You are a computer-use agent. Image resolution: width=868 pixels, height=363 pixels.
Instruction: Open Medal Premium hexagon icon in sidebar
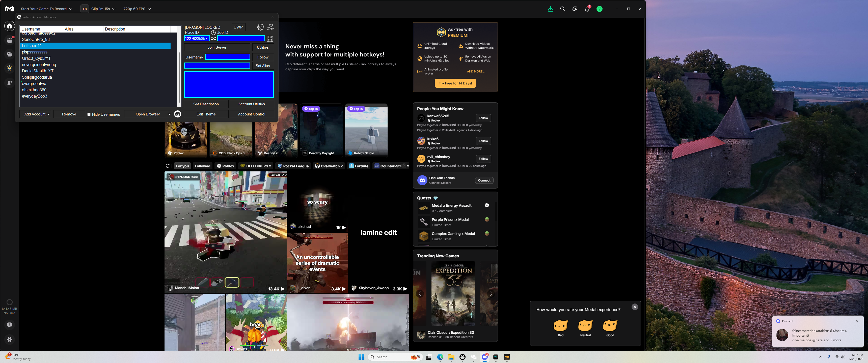pos(9,68)
